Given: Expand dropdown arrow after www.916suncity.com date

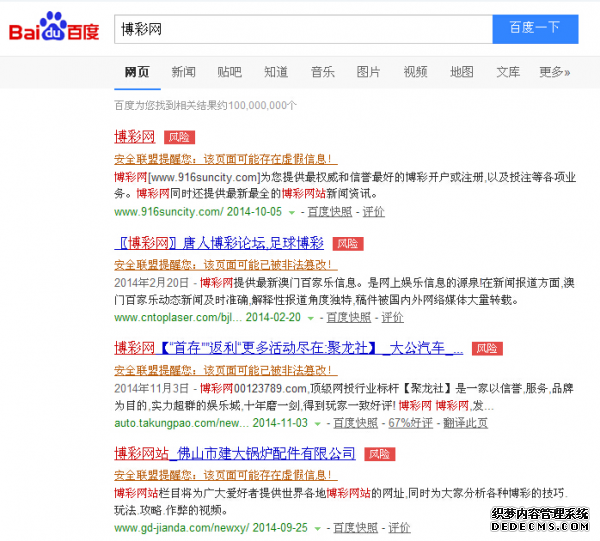Looking at the screenshot, I should coord(292,212).
